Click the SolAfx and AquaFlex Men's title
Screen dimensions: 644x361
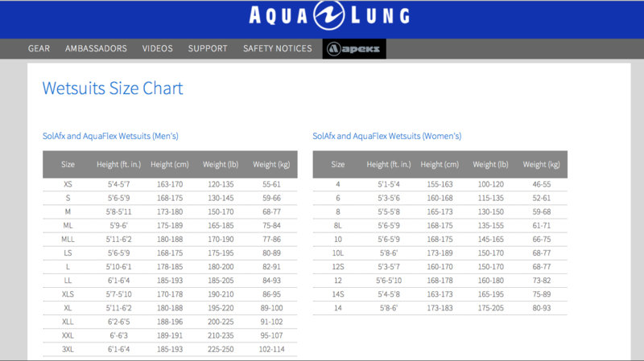[110, 136]
